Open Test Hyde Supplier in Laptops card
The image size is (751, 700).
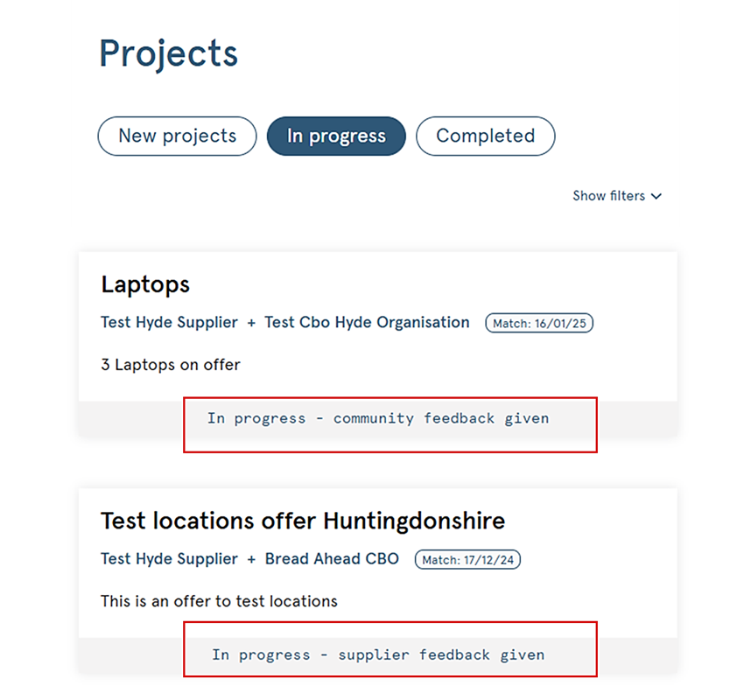click(169, 323)
